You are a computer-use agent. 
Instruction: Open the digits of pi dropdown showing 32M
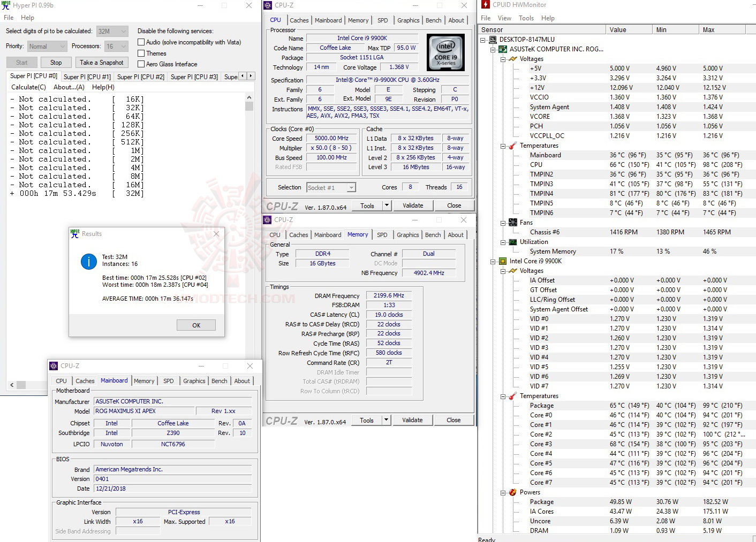pos(112,32)
